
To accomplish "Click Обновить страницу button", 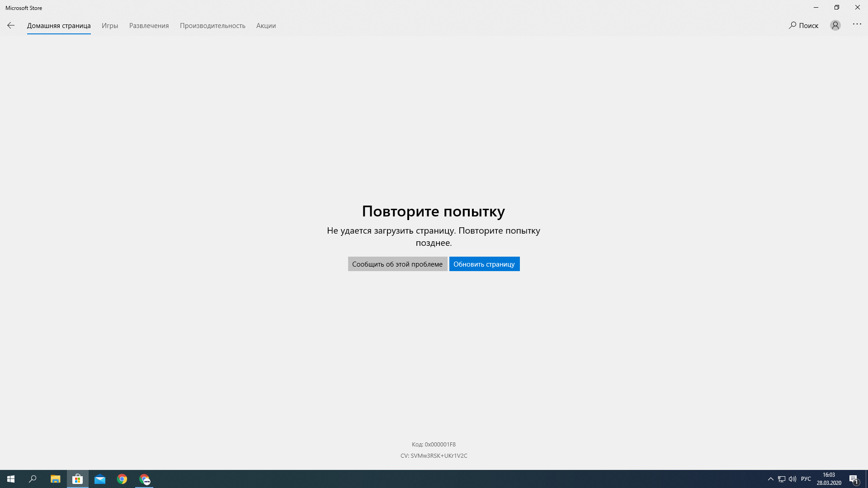I will [484, 264].
